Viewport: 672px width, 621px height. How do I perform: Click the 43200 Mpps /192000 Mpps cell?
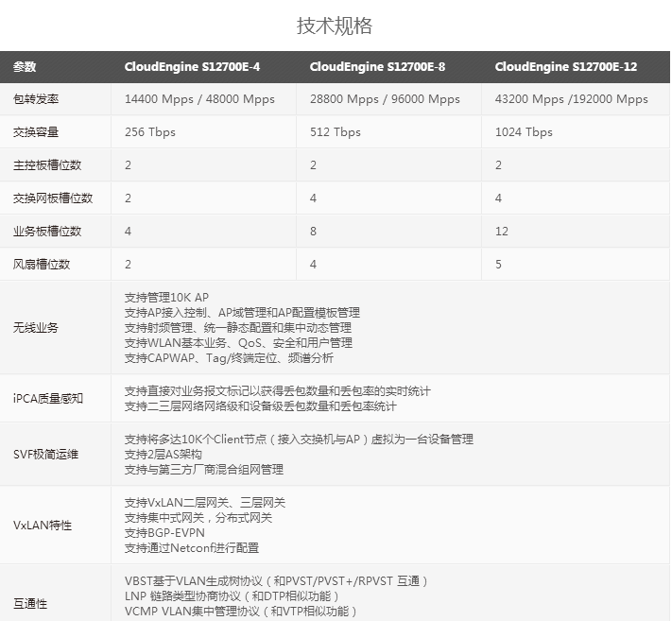(571, 99)
